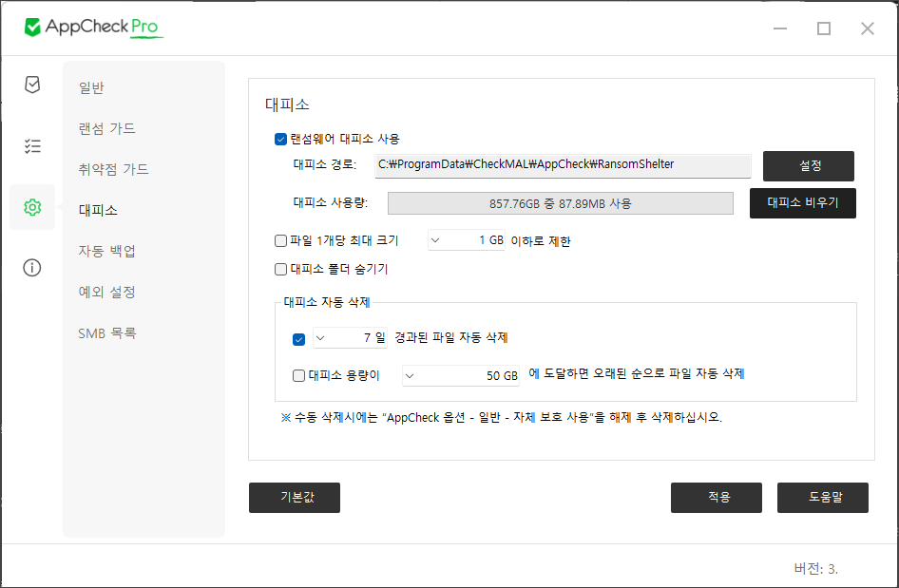Screen dimensions: 899x588
Task: Minimize the AppCheck Pro window
Action: click(x=780, y=28)
